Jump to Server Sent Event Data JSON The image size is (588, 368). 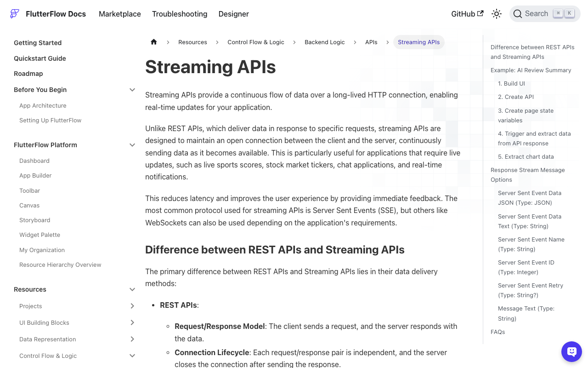[x=530, y=198]
